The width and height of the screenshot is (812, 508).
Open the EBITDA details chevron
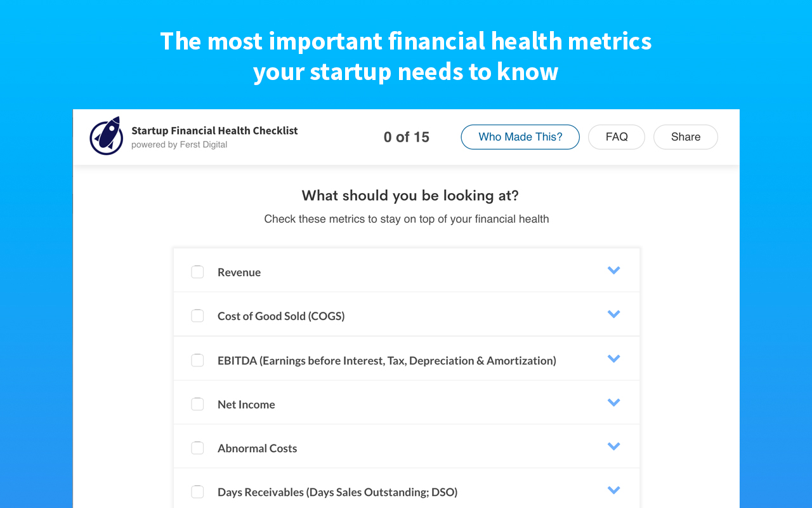pos(613,358)
